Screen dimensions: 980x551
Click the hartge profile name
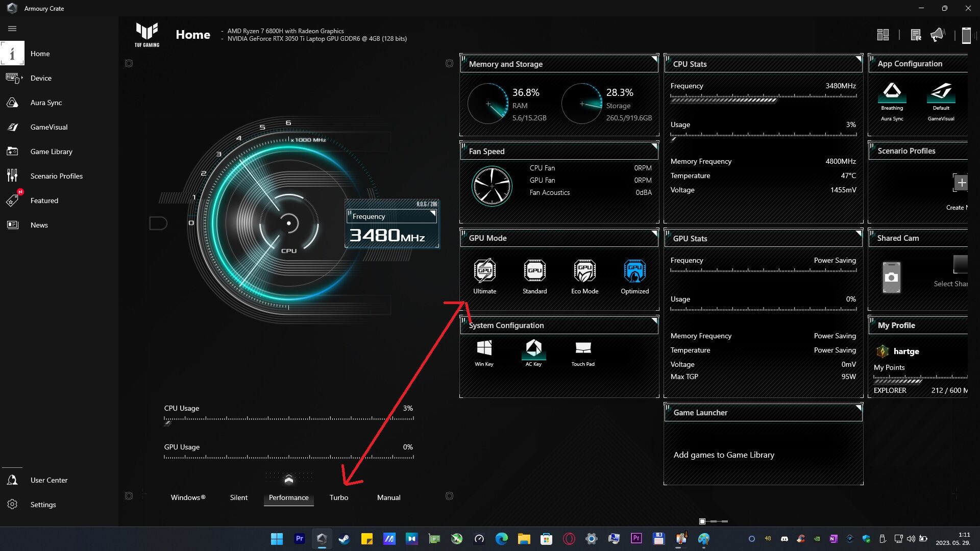pos(906,351)
